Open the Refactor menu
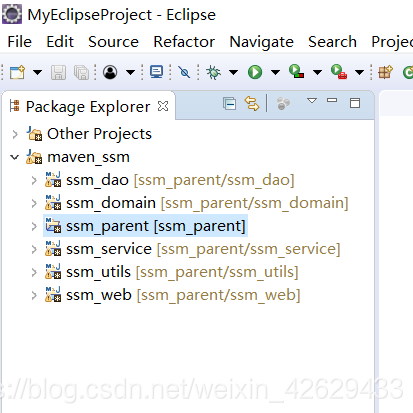 coord(184,42)
